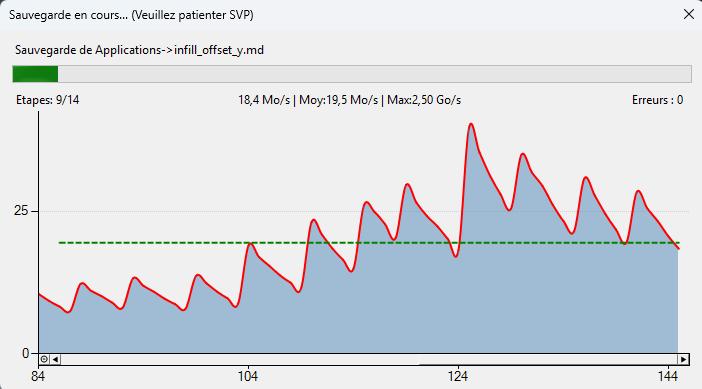Click the speed statistics text '18,4 Mo/s'
This screenshot has height=389, width=702.
264,100
